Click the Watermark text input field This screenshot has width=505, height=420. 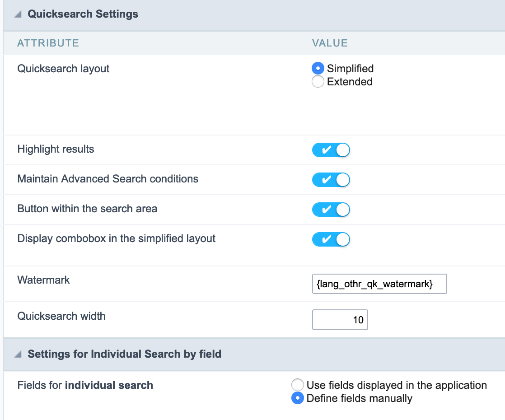(x=379, y=284)
